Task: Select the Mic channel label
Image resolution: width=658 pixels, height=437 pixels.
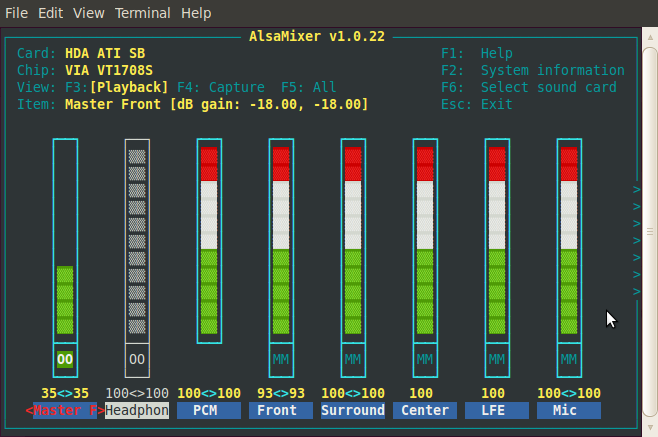Action: coord(569,410)
